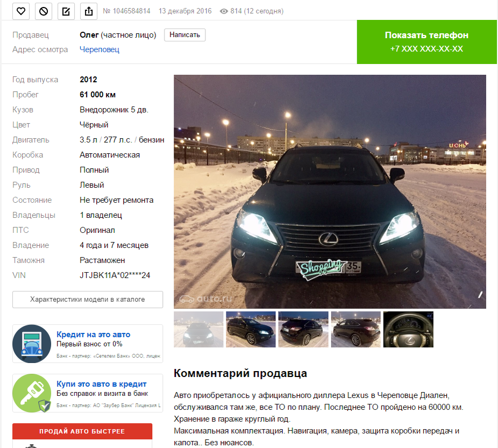Click mileage value 61 000 км
498x448 pixels.
97,95
